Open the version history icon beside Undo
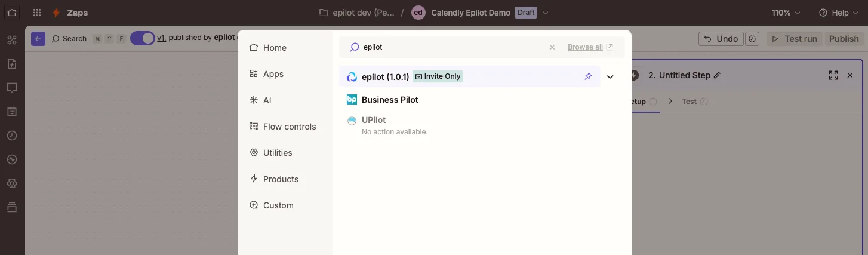This screenshot has height=255, width=868. 753,39
